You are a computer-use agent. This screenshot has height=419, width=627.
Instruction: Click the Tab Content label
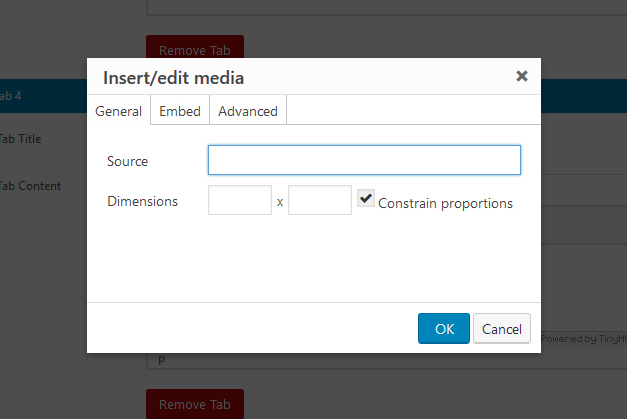30,186
